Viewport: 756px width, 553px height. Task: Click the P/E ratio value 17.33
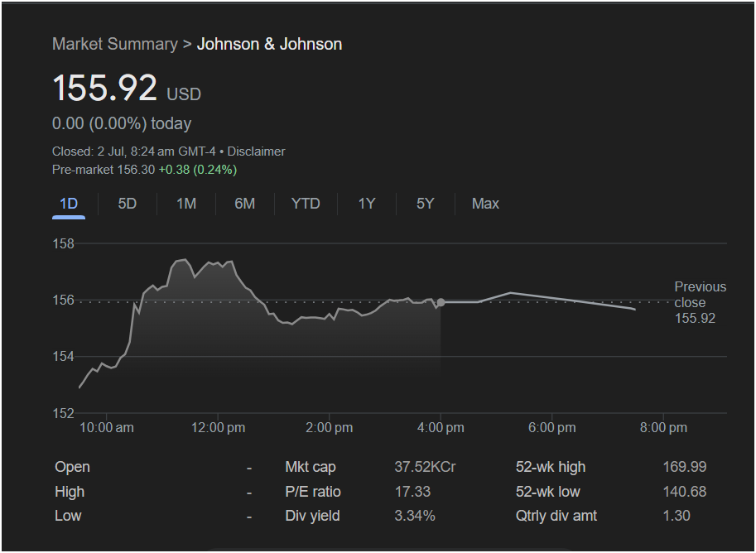pyautogui.click(x=412, y=491)
